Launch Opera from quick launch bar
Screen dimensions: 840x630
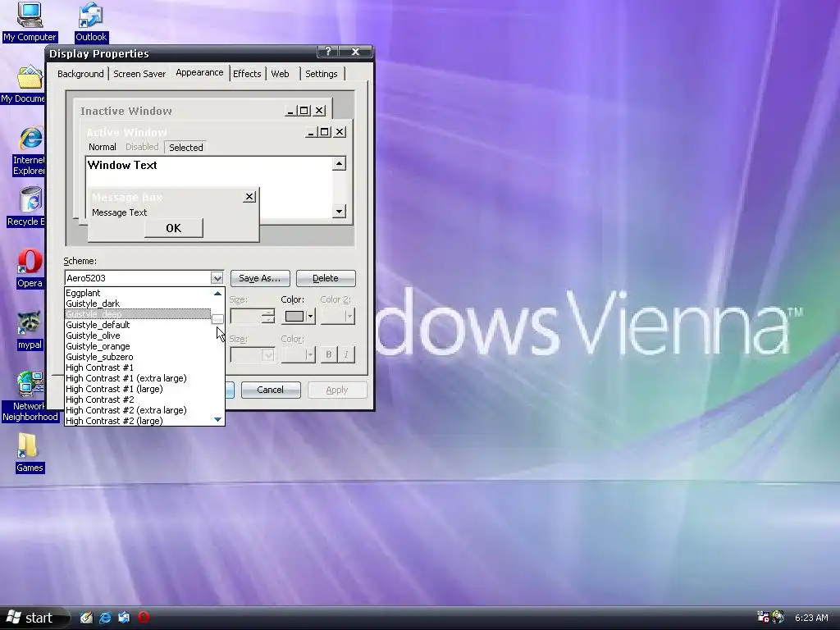pos(144,617)
